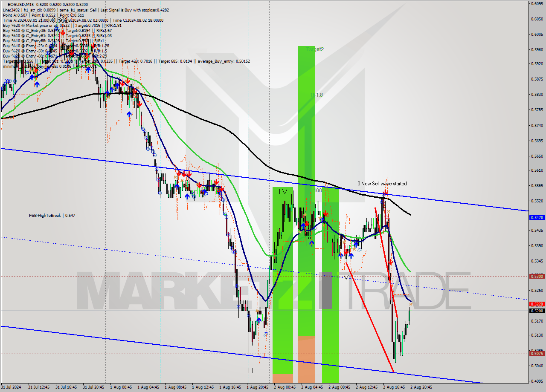Select the FSB-HighToBreak | 0.547 line label
This screenshot has width=546, height=392.
click(52, 216)
